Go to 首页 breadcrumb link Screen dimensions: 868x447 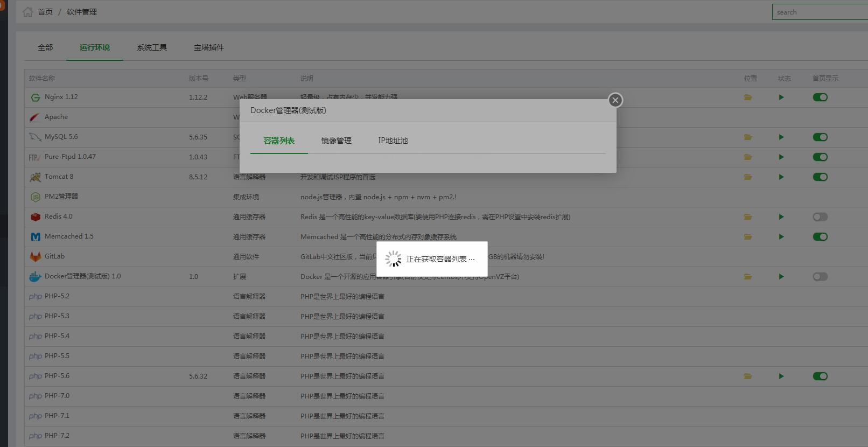[x=45, y=12]
